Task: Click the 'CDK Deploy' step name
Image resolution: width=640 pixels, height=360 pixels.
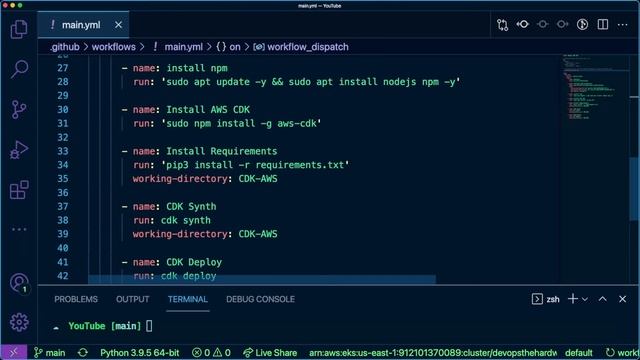Action: (194, 262)
